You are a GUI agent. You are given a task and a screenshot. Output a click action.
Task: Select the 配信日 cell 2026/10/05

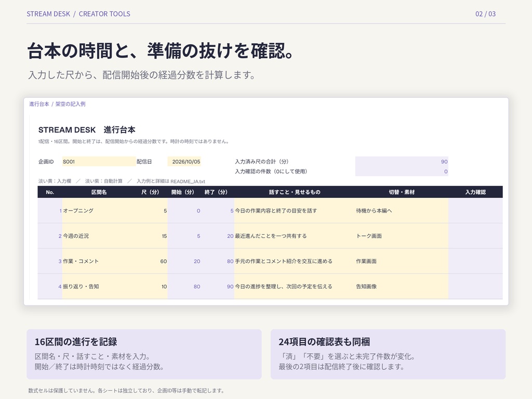coord(184,162)
